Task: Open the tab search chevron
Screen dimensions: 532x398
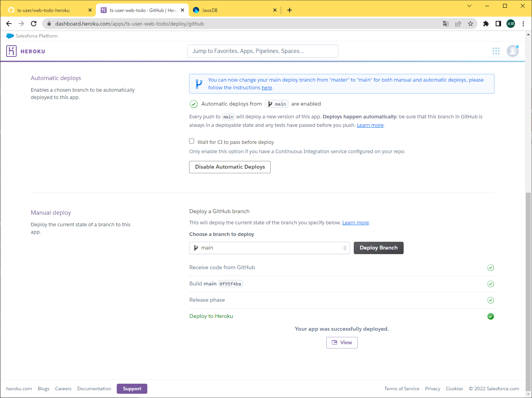Action: coord(469,6)
